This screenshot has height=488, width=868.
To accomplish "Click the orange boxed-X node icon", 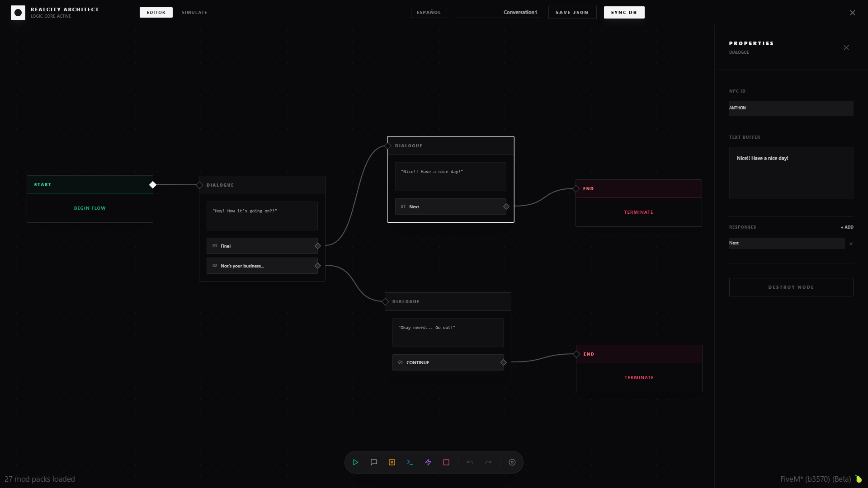I will click(x=392, y=462).
